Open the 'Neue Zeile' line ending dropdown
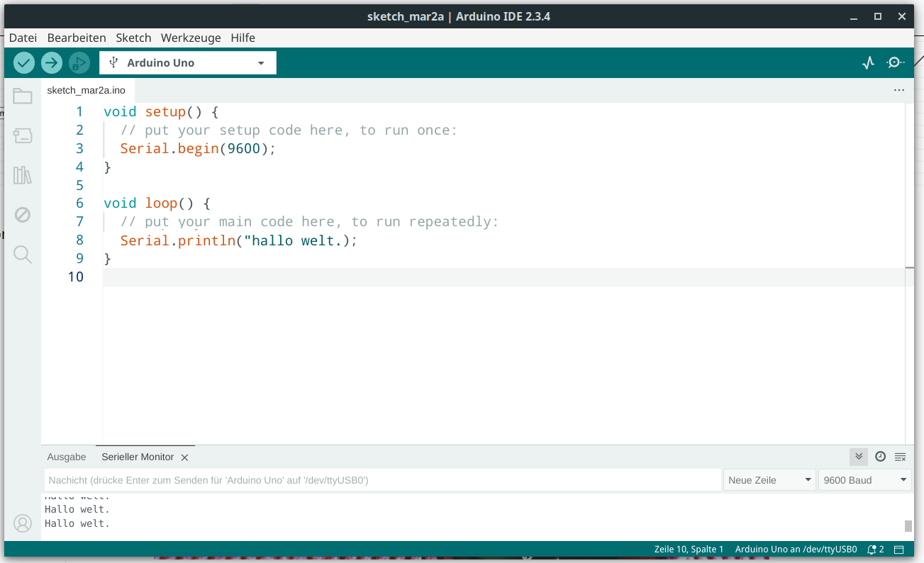This screenshot has height=563, width=924. [x=769, y=479]
